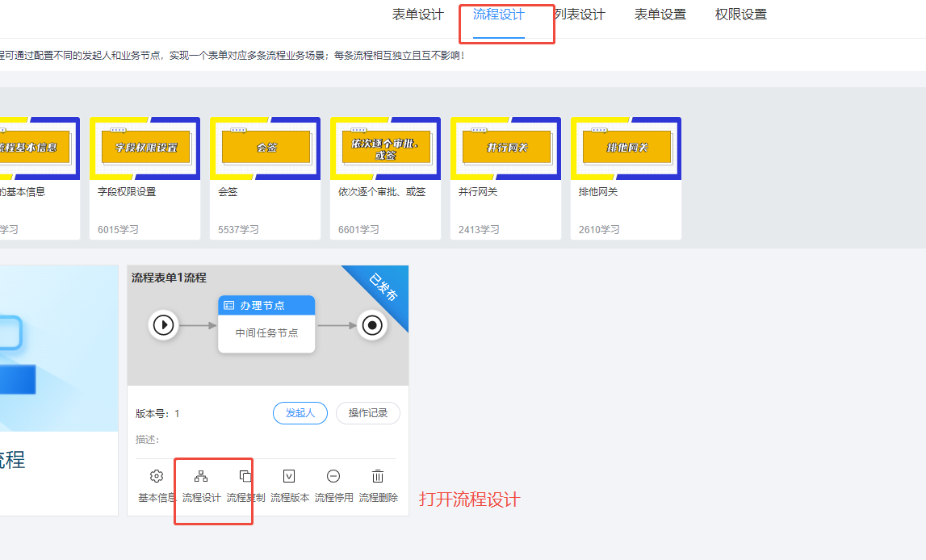Open the 操作记录 button

click(367, 412)
